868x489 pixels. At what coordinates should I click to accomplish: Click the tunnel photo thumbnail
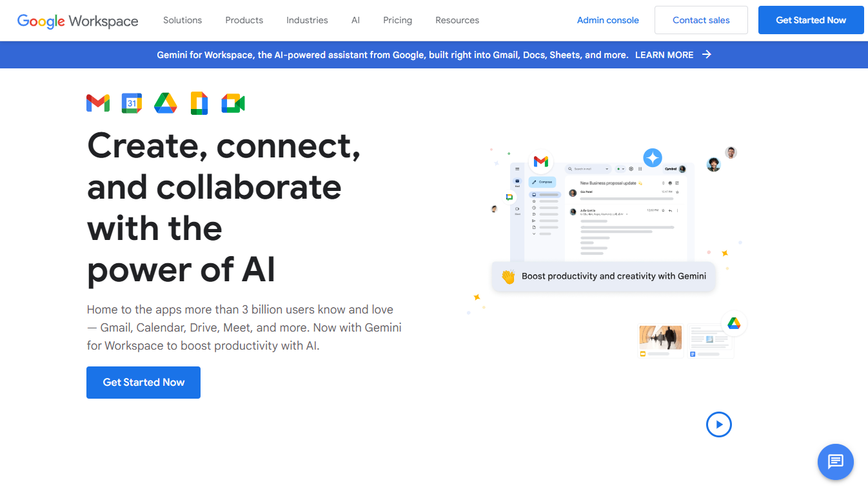pos(660,337)
